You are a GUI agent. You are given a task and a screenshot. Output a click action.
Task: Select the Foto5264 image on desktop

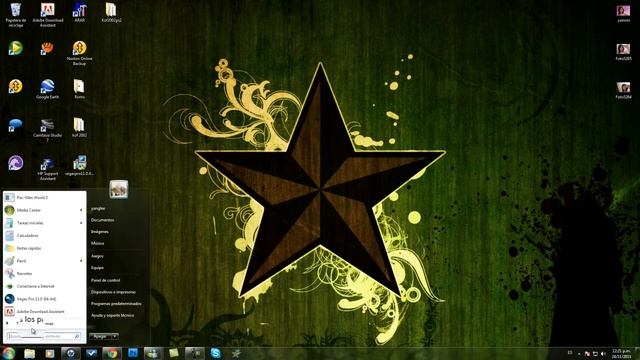tap(623, 90)
